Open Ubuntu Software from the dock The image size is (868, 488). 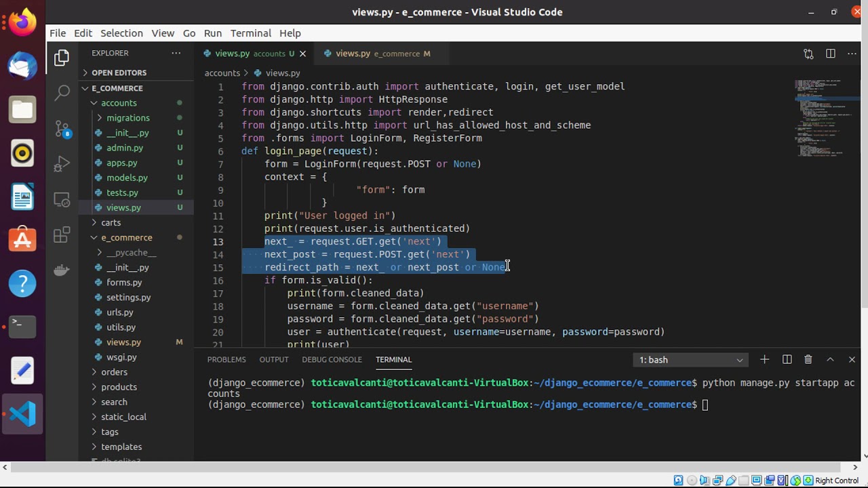[22, 240]
